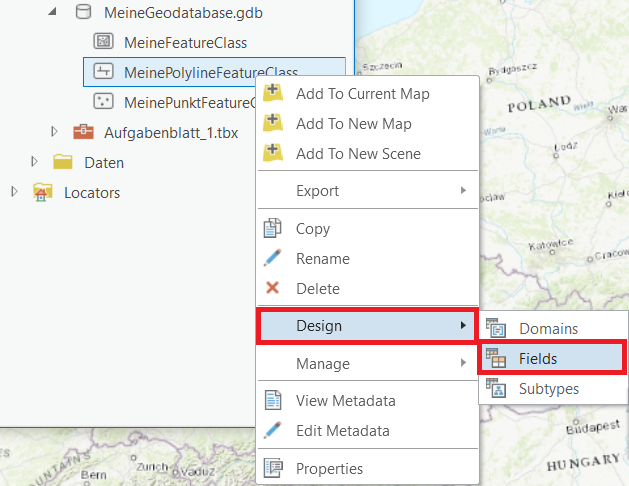Click the MeineGeodatabase.gdb database icon

tap(83, 14)
